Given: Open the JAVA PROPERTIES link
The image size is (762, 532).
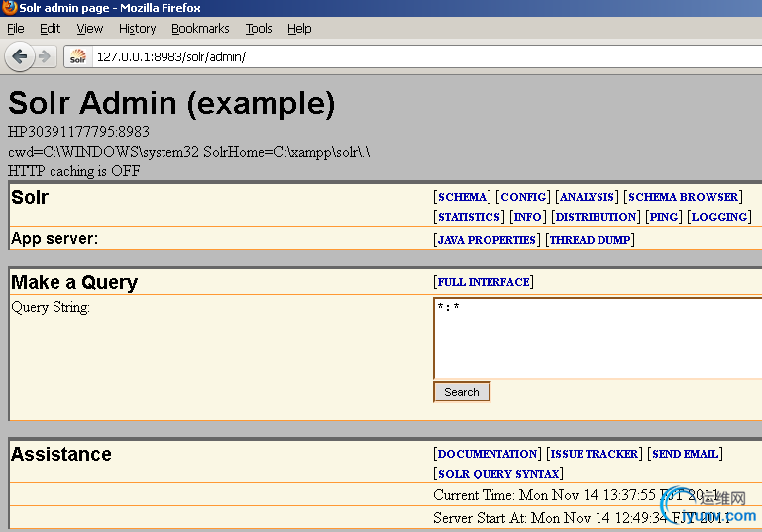Looking at the screenshot, I should click(487, 240).
